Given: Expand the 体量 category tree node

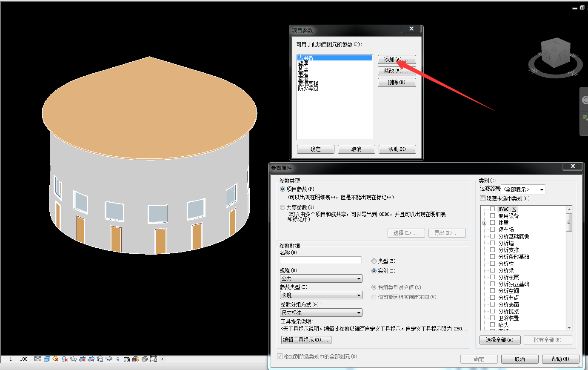Looking at the screenshot, I should tap(484, 223).
